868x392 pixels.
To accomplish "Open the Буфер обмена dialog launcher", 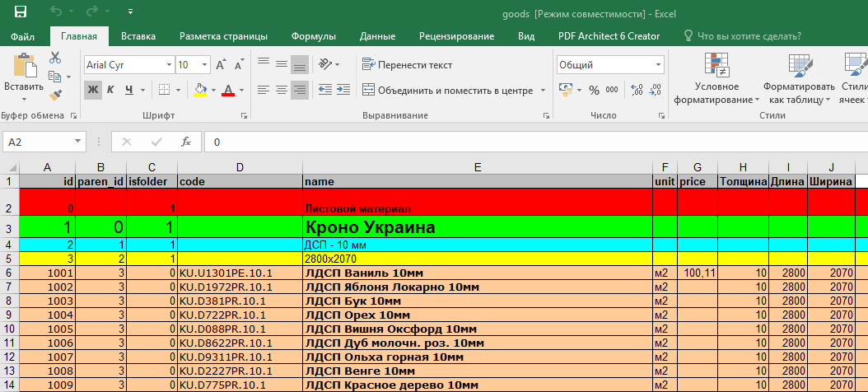I will (x=73, y=116).
